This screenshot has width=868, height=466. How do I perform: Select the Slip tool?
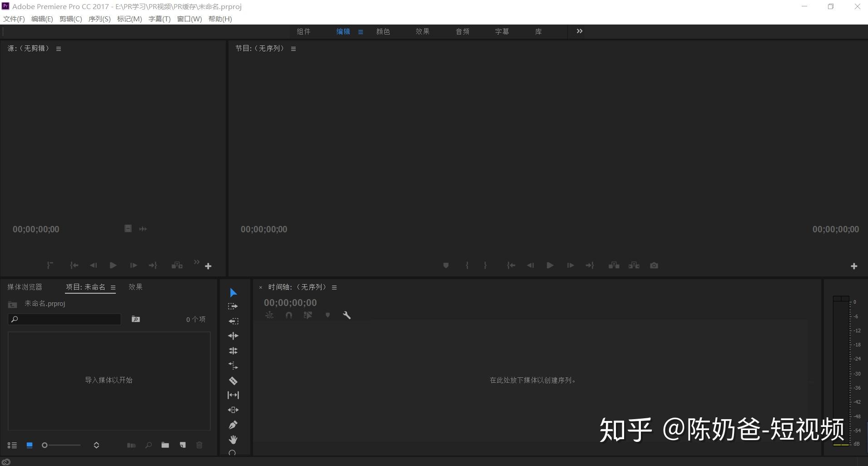(x=233, y=395)
